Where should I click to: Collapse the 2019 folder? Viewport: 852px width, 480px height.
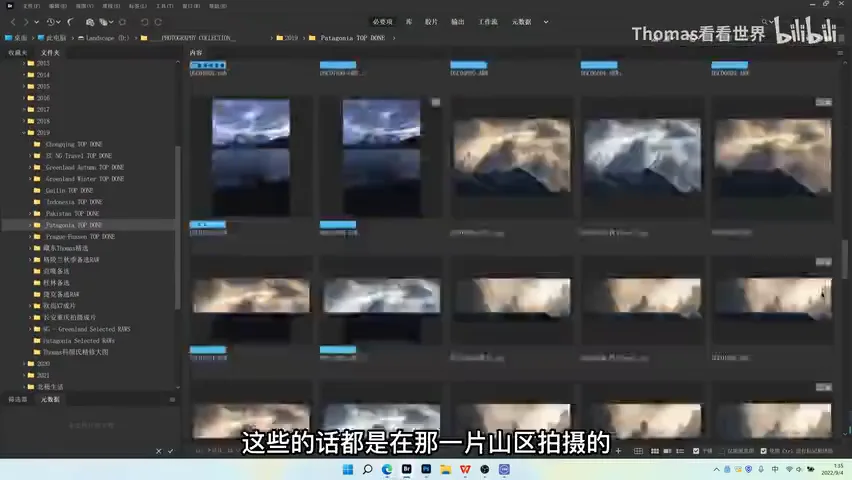[24, 133]
